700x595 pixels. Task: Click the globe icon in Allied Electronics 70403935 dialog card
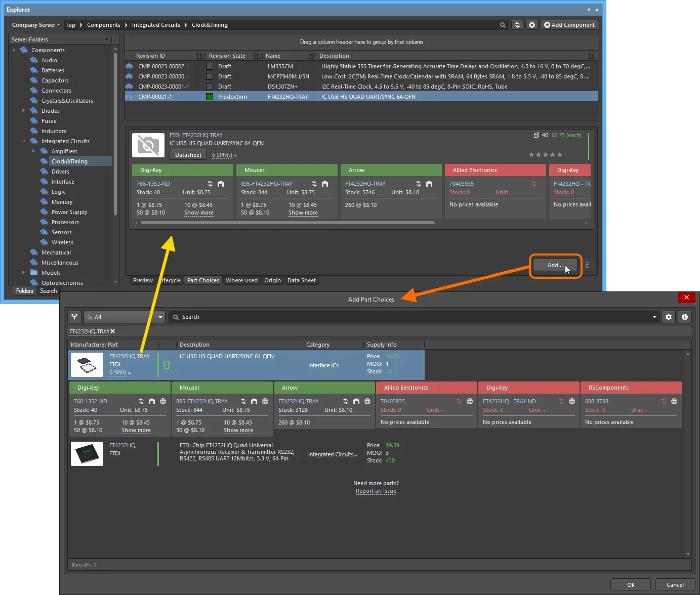[x=470, y=401]
